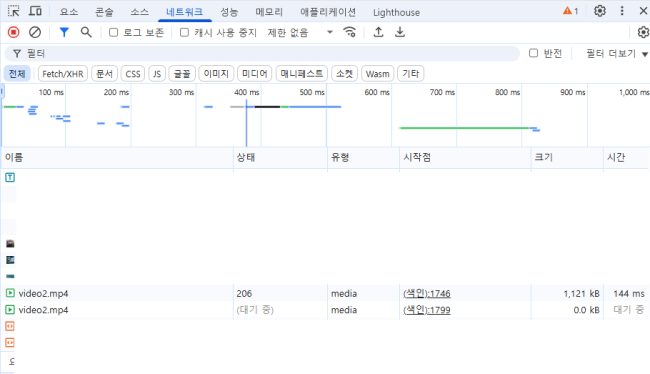The width and height of the screenshot is (650, 374).
Task: Open network conditions wifi icon
Action: pos(350,32)
